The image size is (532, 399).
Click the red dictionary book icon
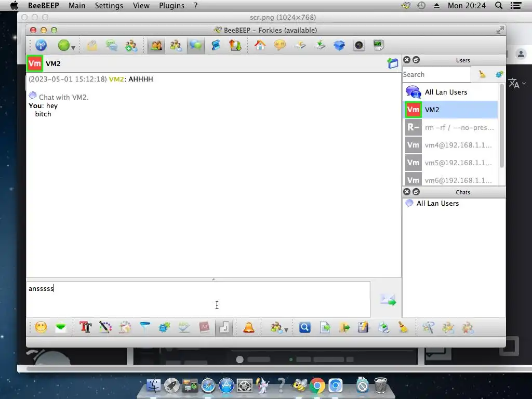click(204, 327)
